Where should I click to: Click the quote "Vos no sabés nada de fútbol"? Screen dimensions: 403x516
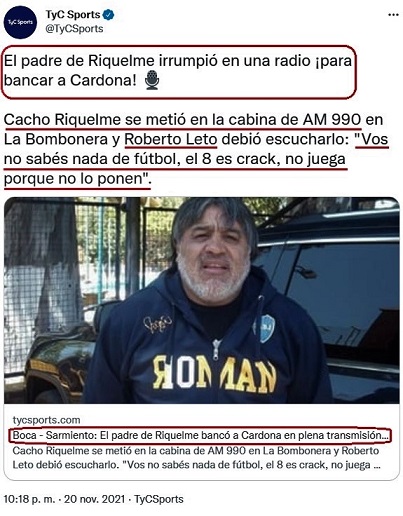point(196,149)
